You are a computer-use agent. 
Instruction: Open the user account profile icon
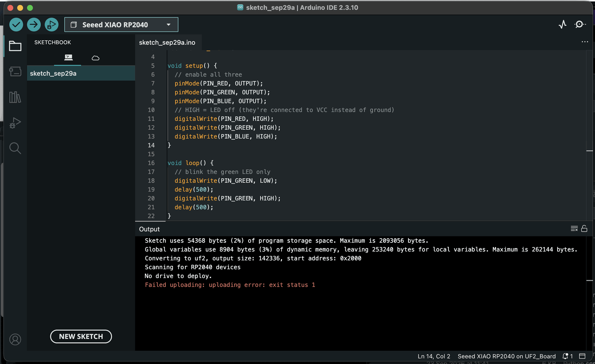coord(15,339)
